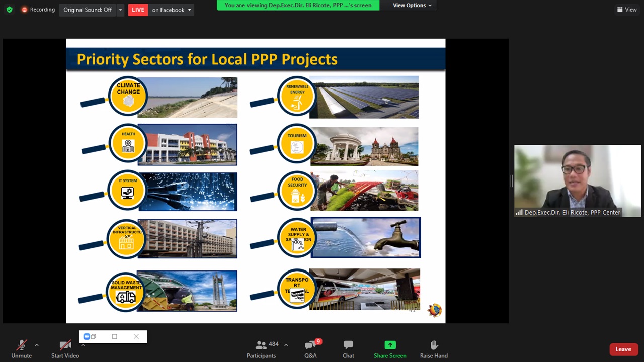Open the View layout menu
This screenshot has width=644, height=362.
tap(627, 10)
